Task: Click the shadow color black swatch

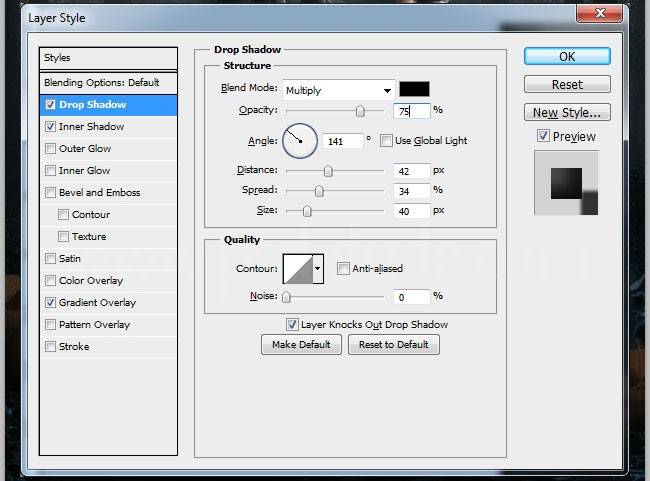Action: [x=414, y=89]
